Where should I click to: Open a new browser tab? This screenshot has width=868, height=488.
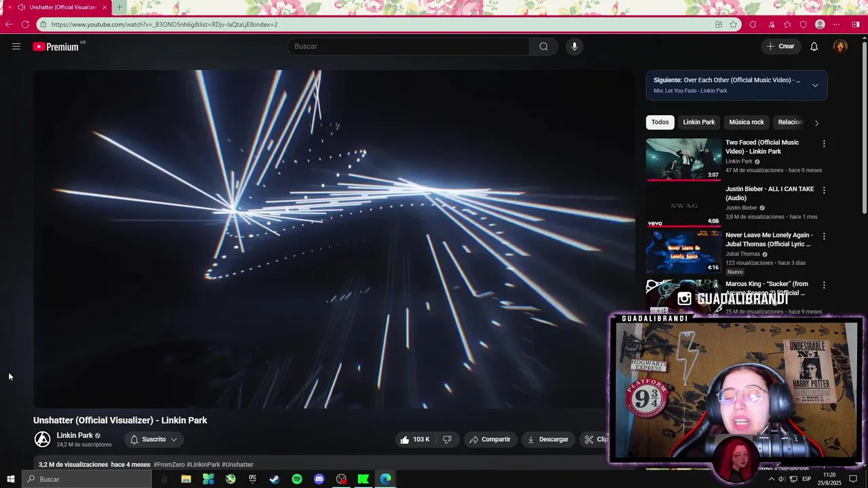[x=119, y=7]
